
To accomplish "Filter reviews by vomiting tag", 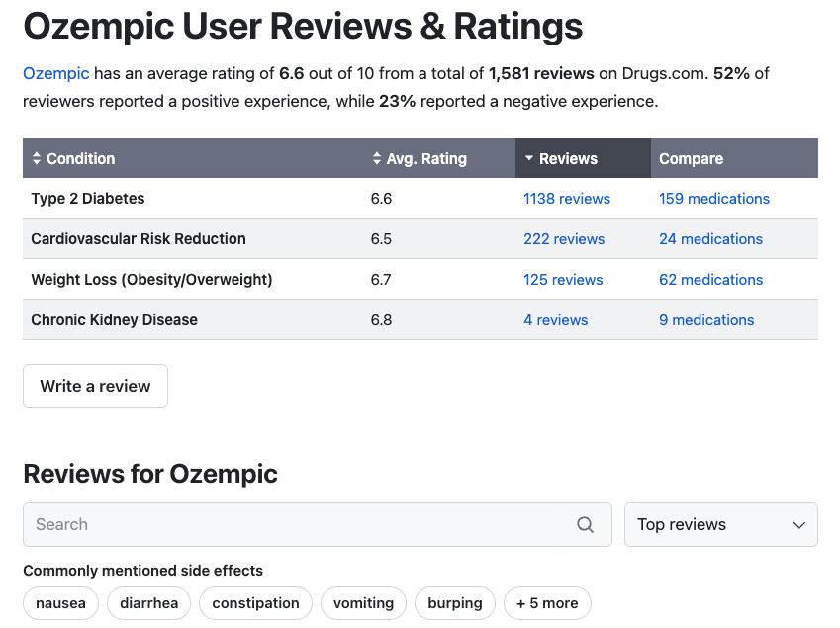I will tap(363, 603).
